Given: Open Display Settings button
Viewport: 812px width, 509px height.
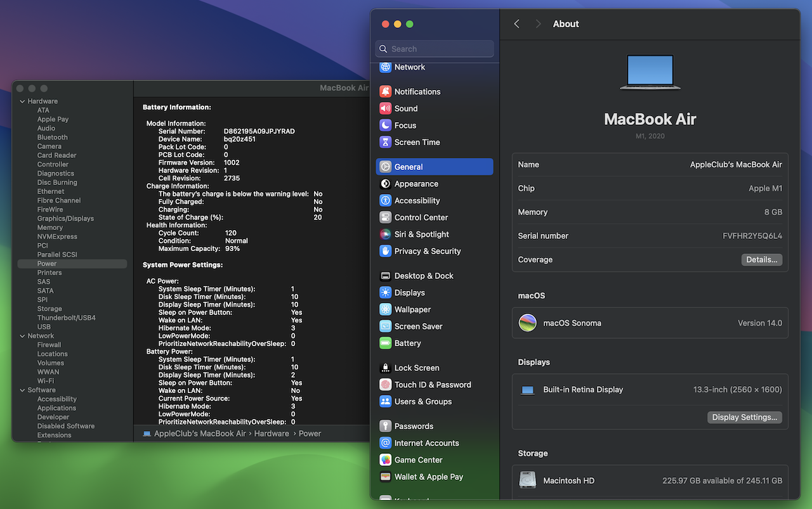Looking at the screenshot, I should pyautogui.click(x=745, y=417).
